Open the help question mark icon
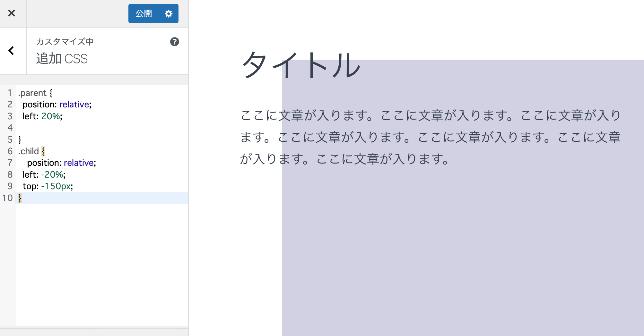This screenshot has height=336, width=644. [x=174, y=42]
